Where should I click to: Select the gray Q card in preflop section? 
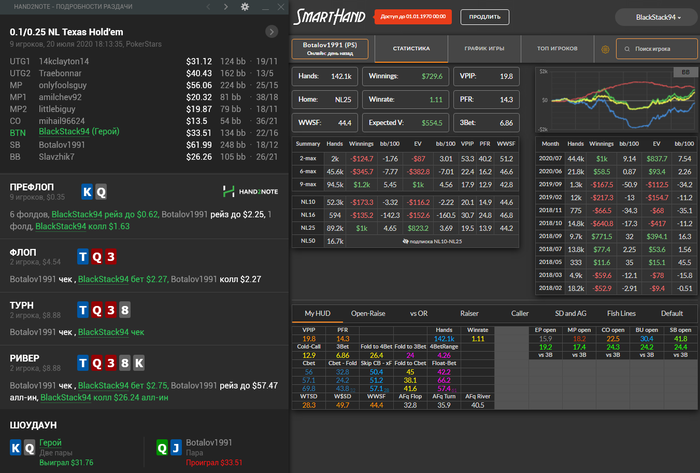[x=101, y=192]
